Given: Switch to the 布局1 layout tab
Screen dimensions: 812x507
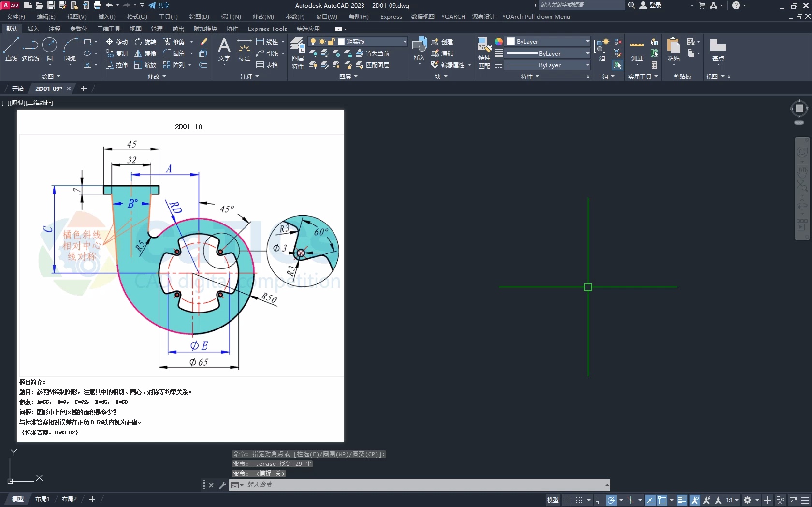Looking at the screenshot, I should 43,499.
